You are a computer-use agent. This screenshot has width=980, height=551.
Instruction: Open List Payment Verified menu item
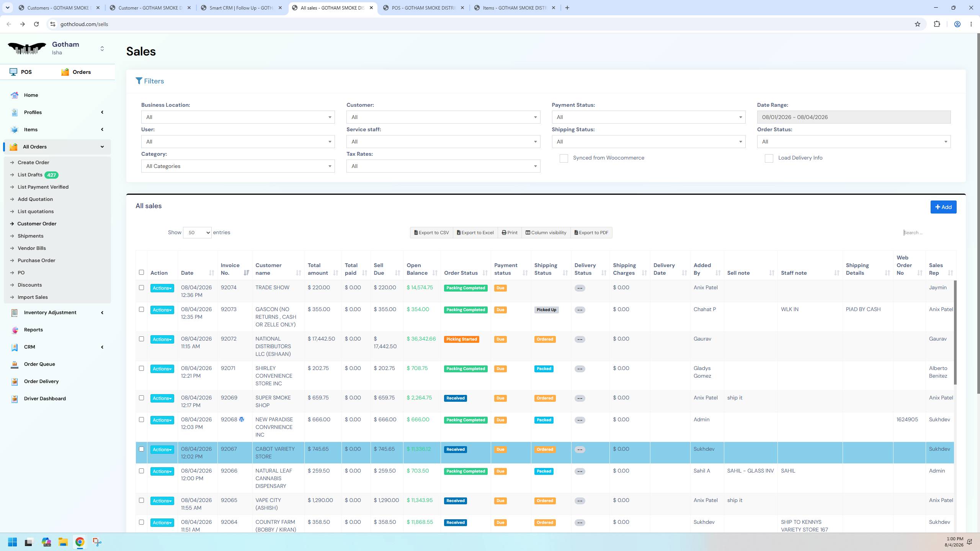(43, 187)
